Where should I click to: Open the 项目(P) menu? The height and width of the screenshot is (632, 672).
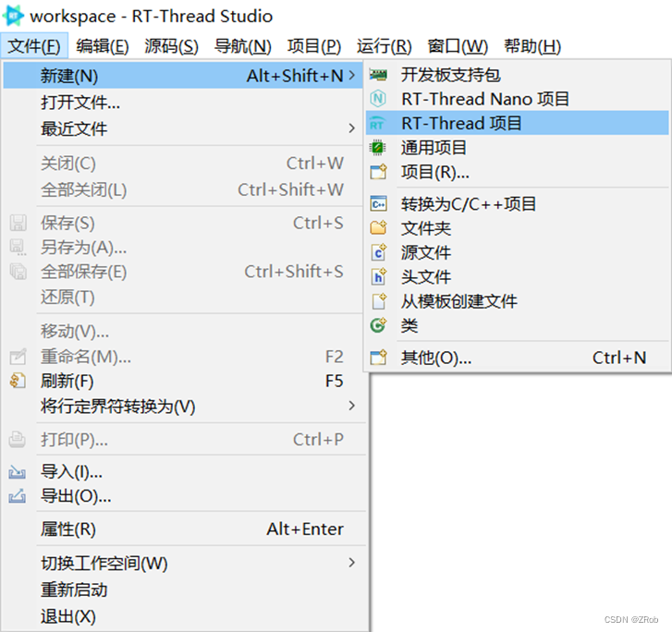tap(314, 46)
